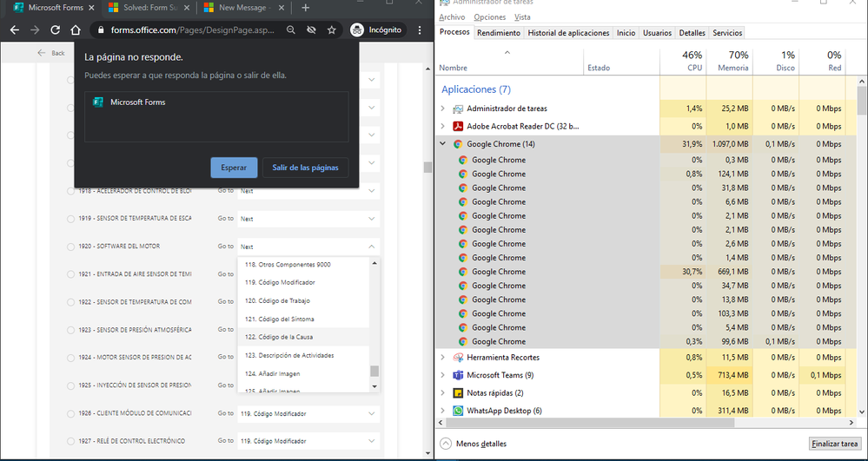This screenshot has height=461, width=868.
Task: Open Go to dropdown for option 1919
Action: click(308, 219)
